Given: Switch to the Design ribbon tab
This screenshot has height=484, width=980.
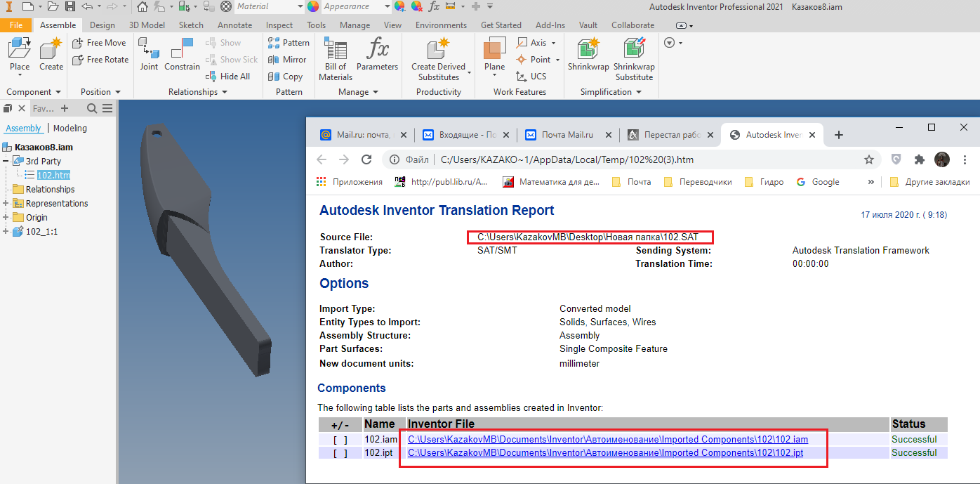Looking at the screenshot, I should pyautogui.click(x=102, y=25).
